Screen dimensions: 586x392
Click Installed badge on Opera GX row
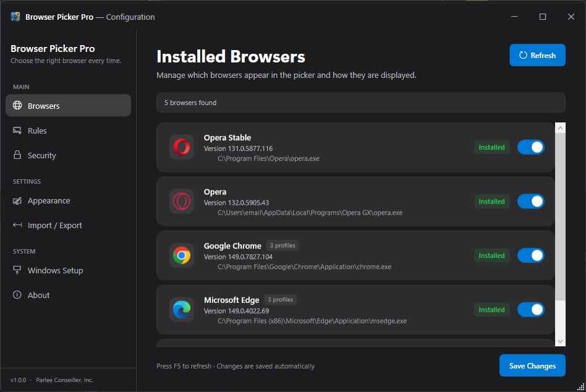pyautogui.click(x=492, y=202)
